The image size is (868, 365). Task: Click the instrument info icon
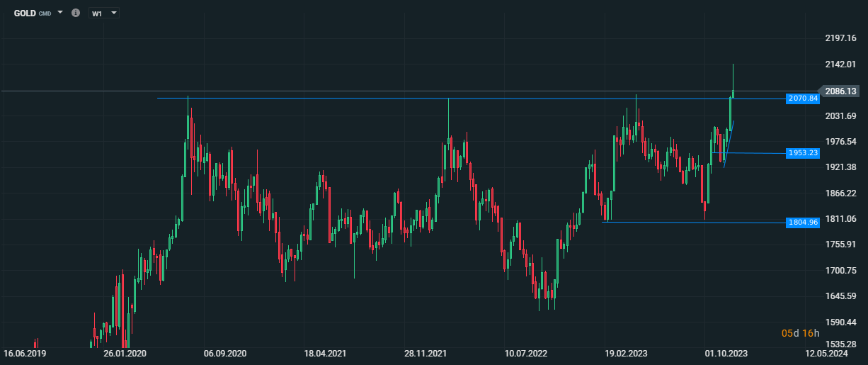click(76, 13)
